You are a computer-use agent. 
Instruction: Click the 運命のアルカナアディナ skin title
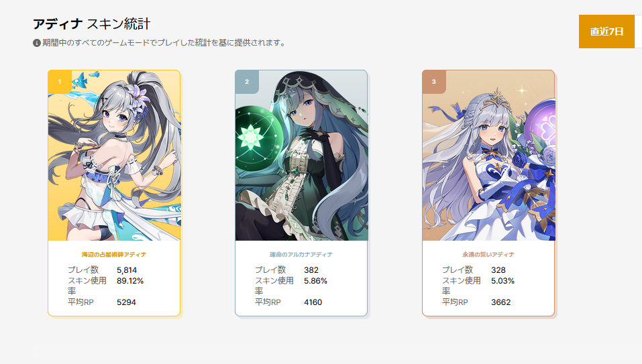(x=301, y=254)
